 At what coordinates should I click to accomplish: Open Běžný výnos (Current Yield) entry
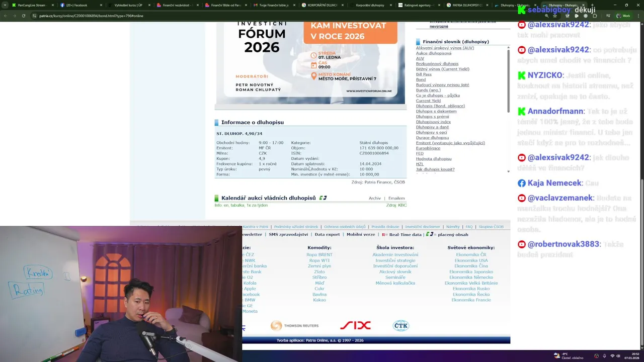(x=443, y=69)
